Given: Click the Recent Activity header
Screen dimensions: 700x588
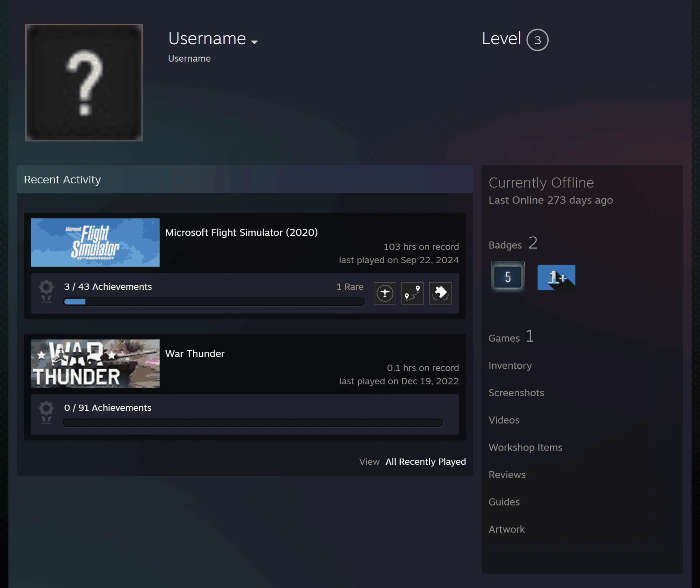Looking at the screenshot, I should click(x=245, y=179).
